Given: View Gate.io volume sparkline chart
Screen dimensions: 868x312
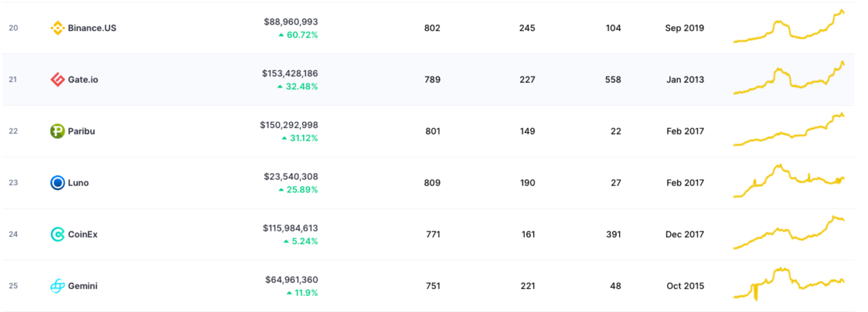Looking at the screenshot, I should tap(789, 79).
